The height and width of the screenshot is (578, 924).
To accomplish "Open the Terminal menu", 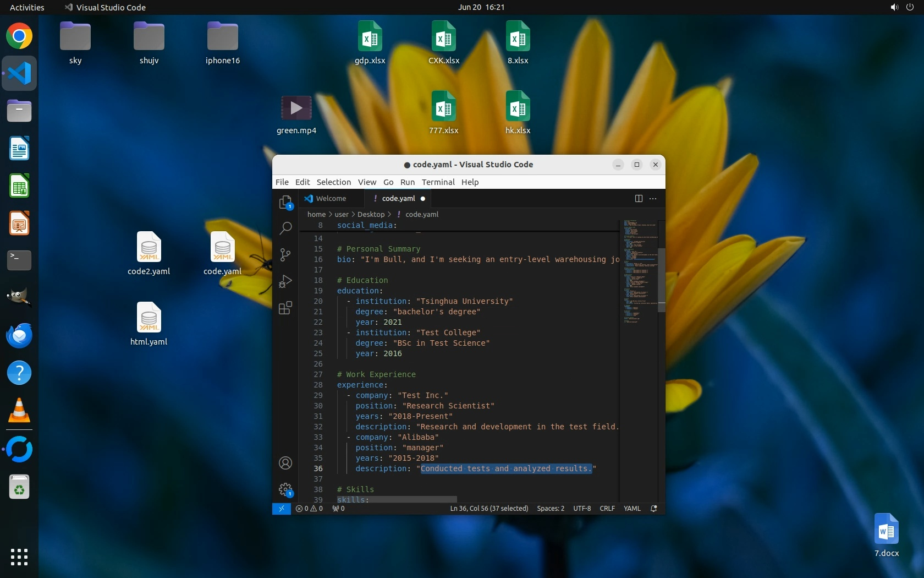I will tap(438, 182).
